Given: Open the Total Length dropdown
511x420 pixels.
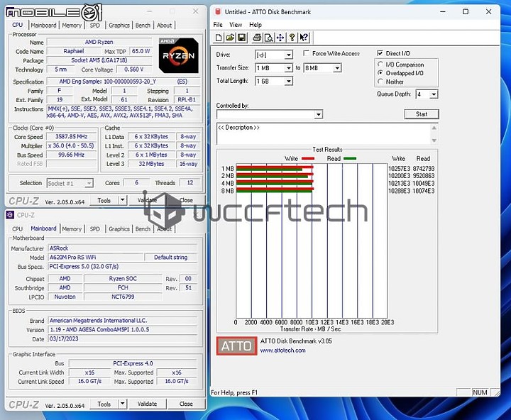Looking at the screenshot, I should coord(288,81).
